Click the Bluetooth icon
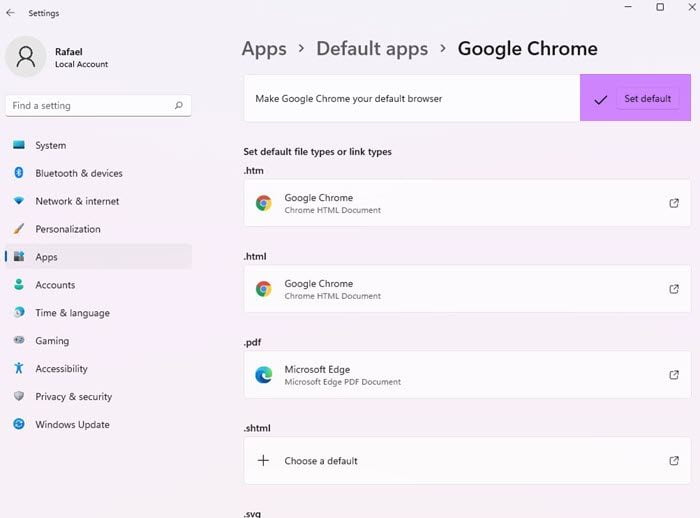 [x=19, y=172]
